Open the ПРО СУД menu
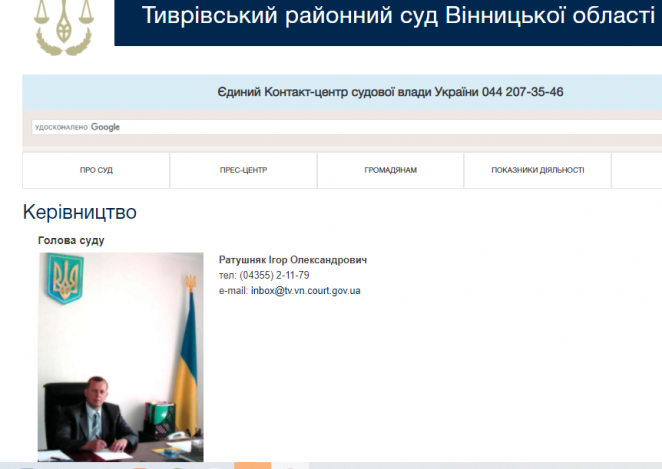Image resolution: width=662 pixels, height=469 pixels. (96, 170)
